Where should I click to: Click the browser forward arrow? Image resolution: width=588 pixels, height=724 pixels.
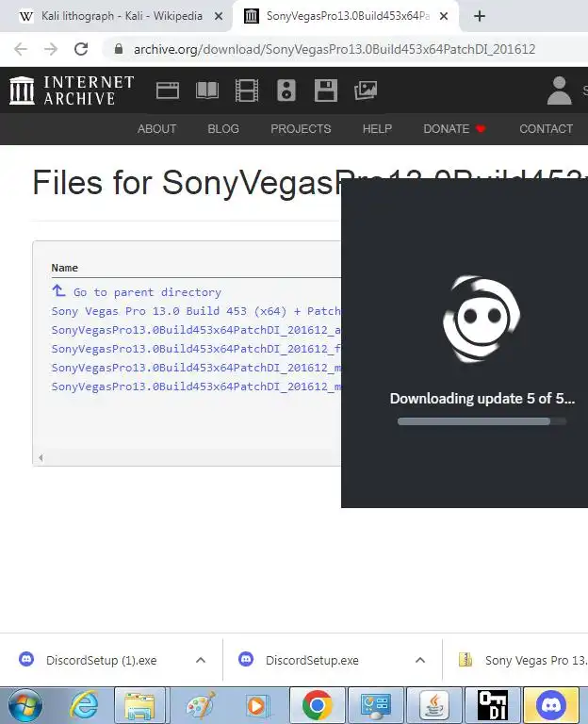(x=51, y=49)
